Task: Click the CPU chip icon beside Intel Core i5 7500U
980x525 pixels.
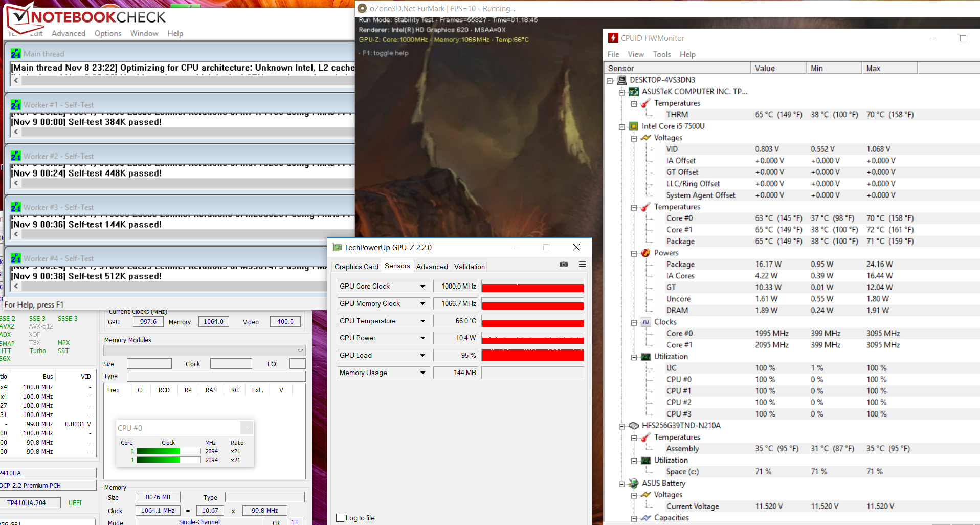Action: click(x=634, y=126)
